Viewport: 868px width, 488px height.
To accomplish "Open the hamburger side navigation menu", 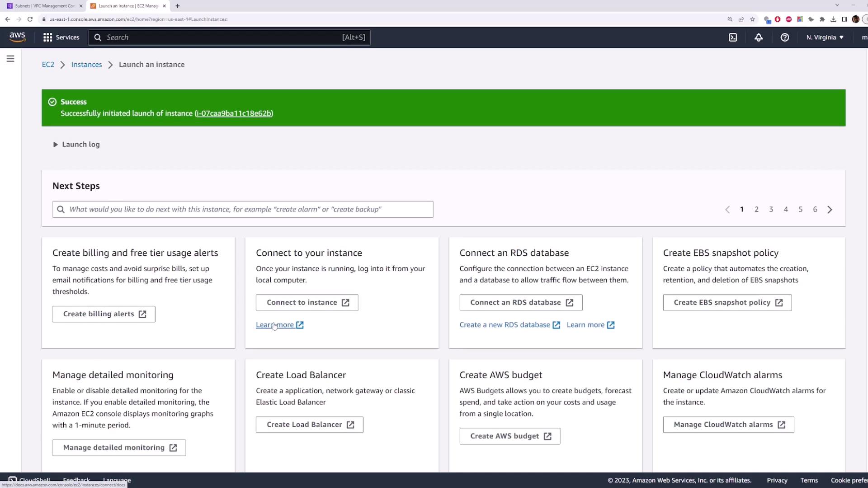I will (x=10, y=59).
